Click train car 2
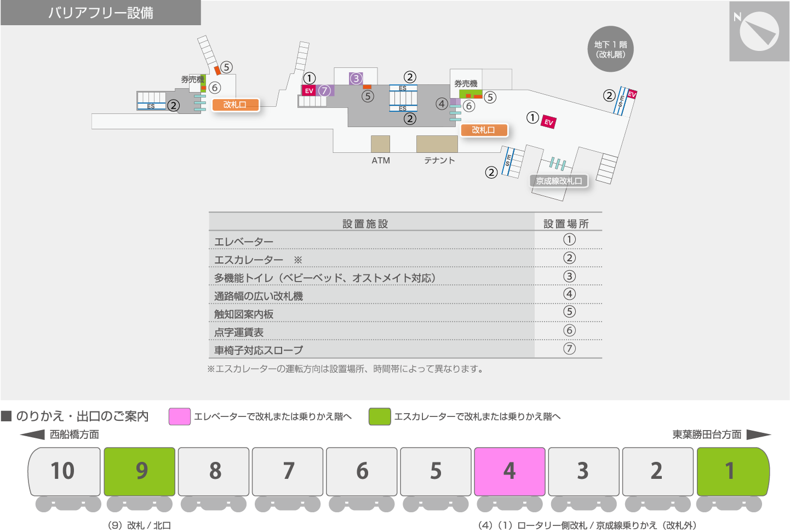The width and height of the screenshot is (790, 532). pyautogui.click(x=657, y=471)
